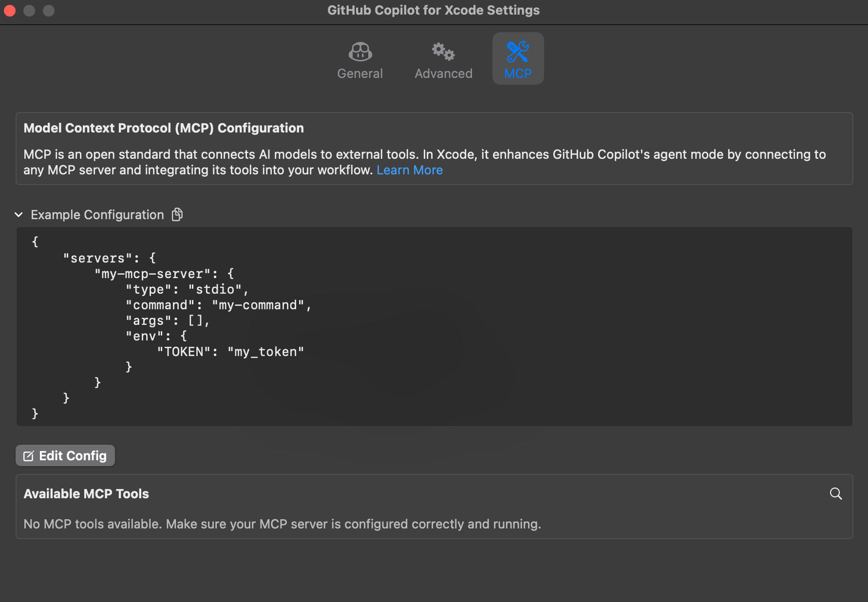Screen dimensions: 868x602
Task: Open the Learn More link
Action: coord(410,170)
